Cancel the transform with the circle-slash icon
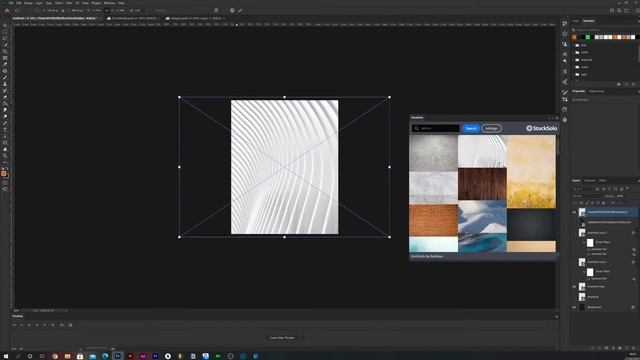 tap(232, 11)
